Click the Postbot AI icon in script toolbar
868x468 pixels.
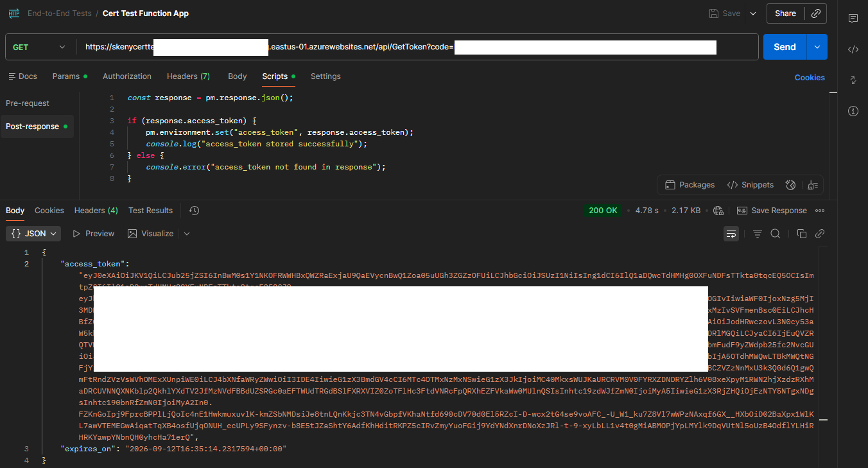791,185
